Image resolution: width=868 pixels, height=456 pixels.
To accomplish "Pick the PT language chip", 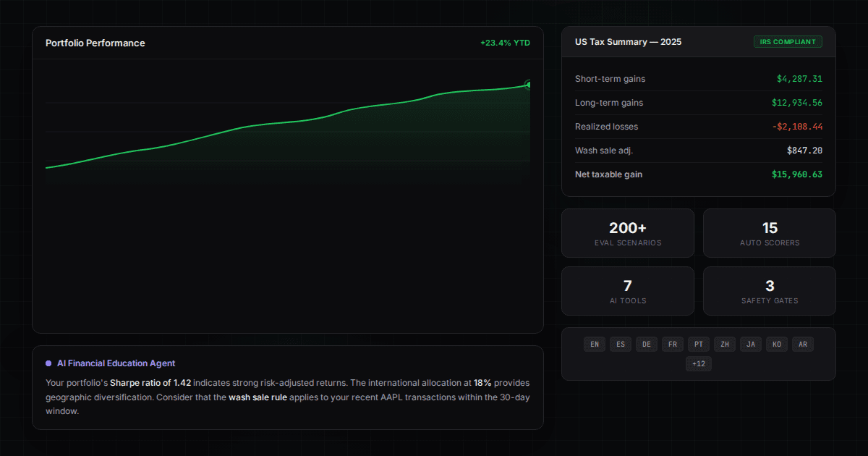I will click(x=698, y=345).
